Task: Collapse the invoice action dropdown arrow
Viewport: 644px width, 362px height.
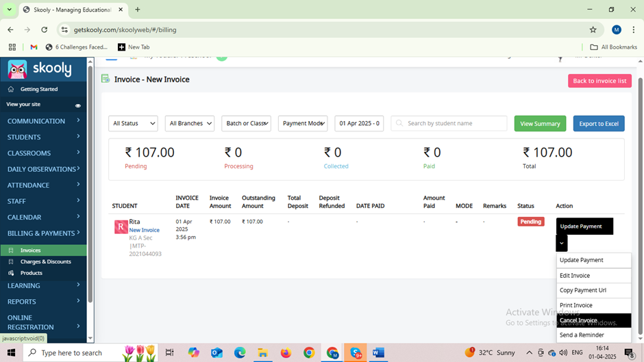Action: point(562,244)
